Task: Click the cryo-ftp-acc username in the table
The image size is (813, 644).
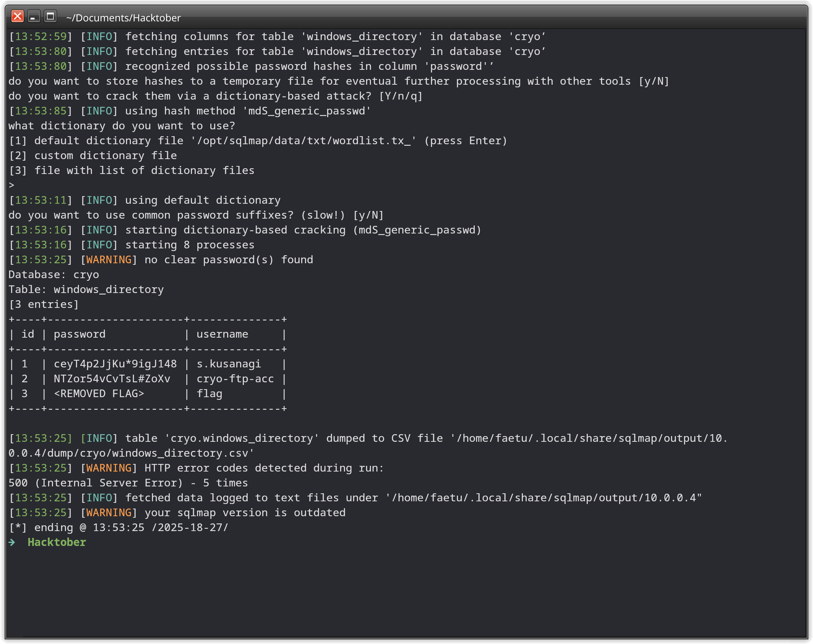Action: click(x=235, y=379)
